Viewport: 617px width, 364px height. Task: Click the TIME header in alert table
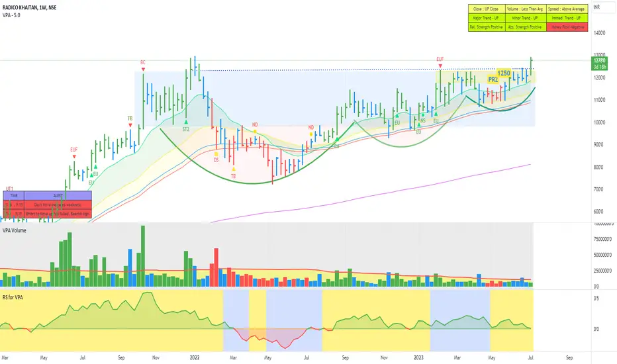(x=14, y=196)
